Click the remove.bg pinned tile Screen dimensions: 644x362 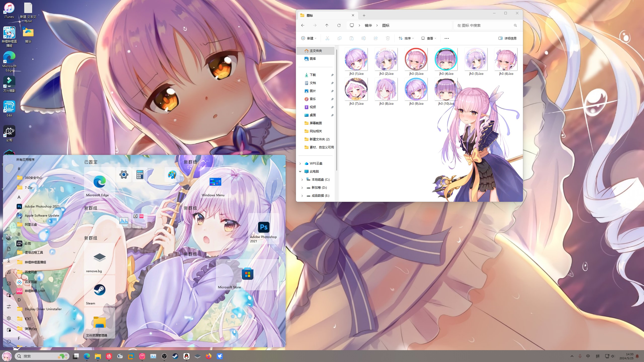coord(99,259)
